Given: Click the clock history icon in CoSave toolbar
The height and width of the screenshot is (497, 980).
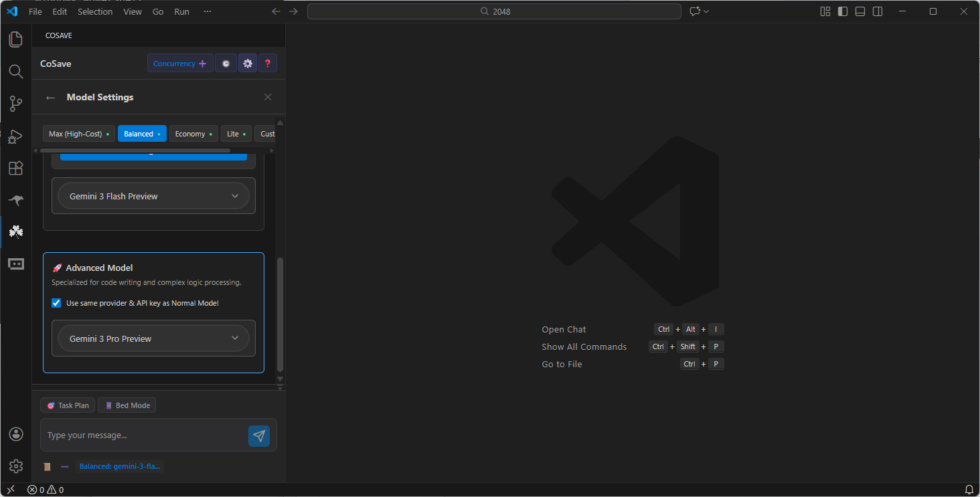Looking at the screenshot, I should tap(226, 63).
